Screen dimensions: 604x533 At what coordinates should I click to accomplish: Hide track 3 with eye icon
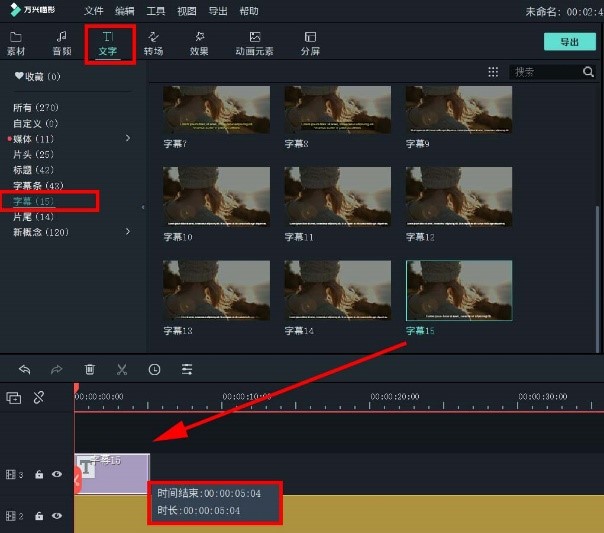tap(57, 474)
